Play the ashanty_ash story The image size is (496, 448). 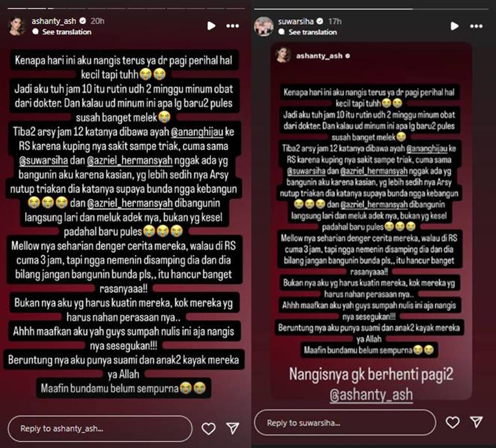point(211,26)
